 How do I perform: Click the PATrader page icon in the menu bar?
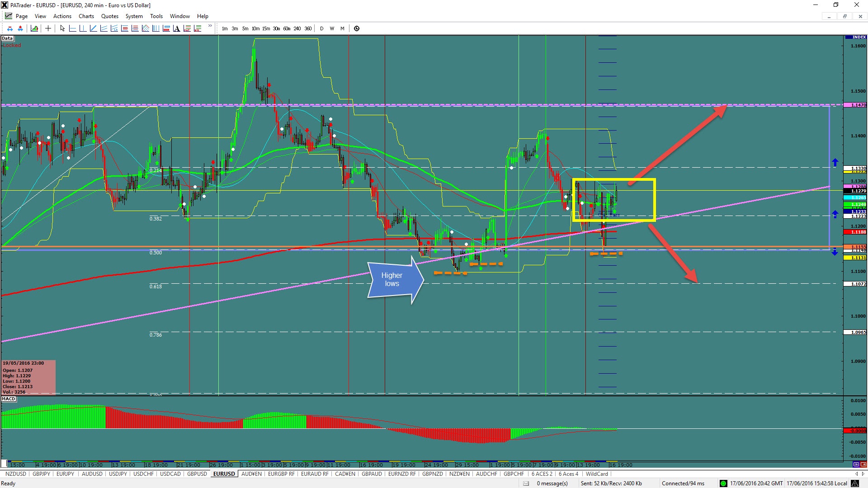tap(9, 16)
